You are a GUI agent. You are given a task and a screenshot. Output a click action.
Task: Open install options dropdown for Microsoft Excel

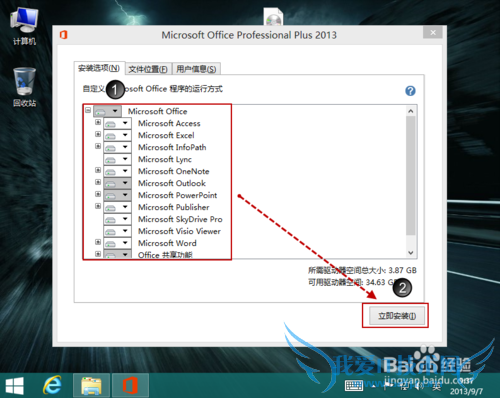[x=117, y=135]
